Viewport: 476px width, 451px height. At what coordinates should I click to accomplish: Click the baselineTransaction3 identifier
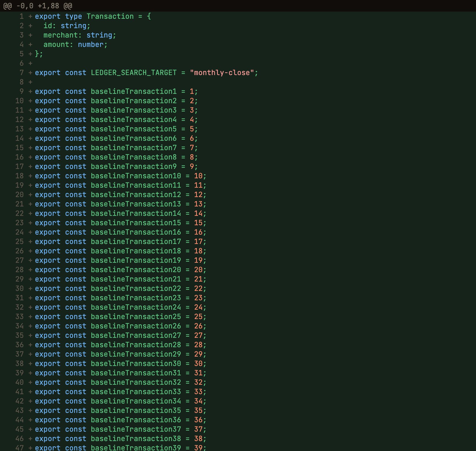[134, 110]
